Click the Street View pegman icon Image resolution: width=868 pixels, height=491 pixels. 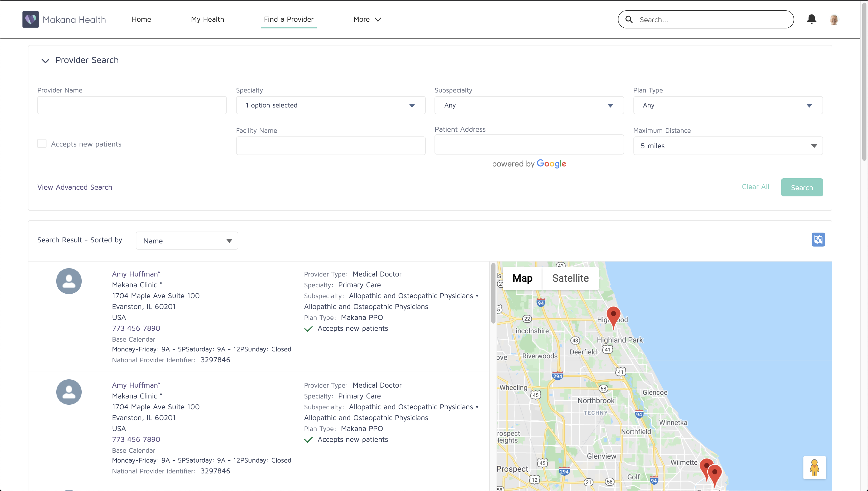coord(815,468)
